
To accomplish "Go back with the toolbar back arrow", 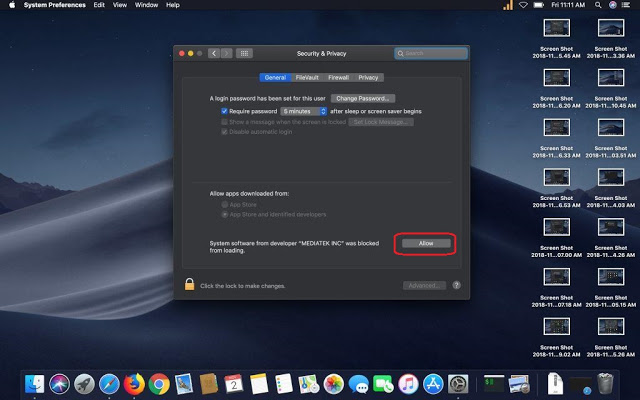I will [213, 52].
